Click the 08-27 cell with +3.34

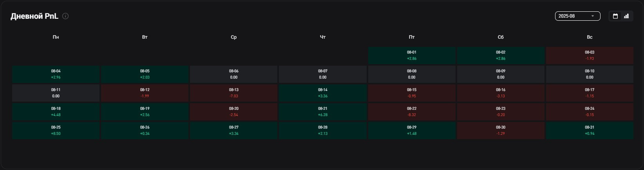point(233,131)
